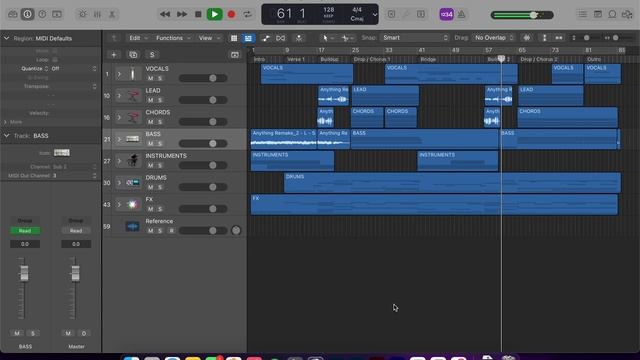
Task: Toggle the Replace mode icon
Action: click(391, 14)
